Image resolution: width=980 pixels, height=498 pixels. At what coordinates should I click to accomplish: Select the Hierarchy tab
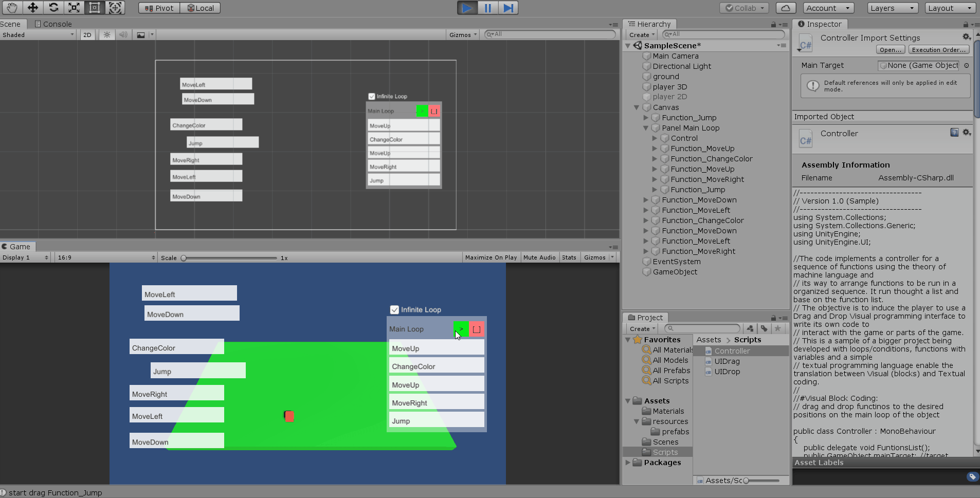click(649, 24)
